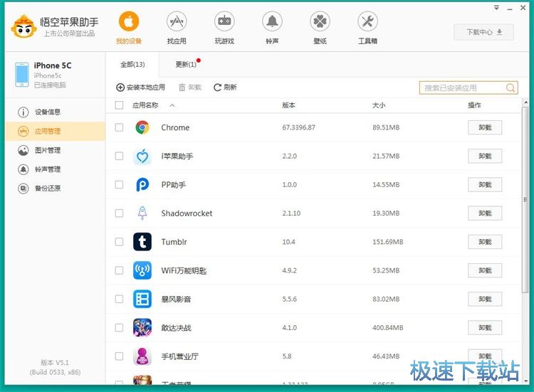This screenshot has height=392, width=534.
Task: Check the 暴风影音 row checkbox
Action: pyautogui.click(x=119, y=299)
